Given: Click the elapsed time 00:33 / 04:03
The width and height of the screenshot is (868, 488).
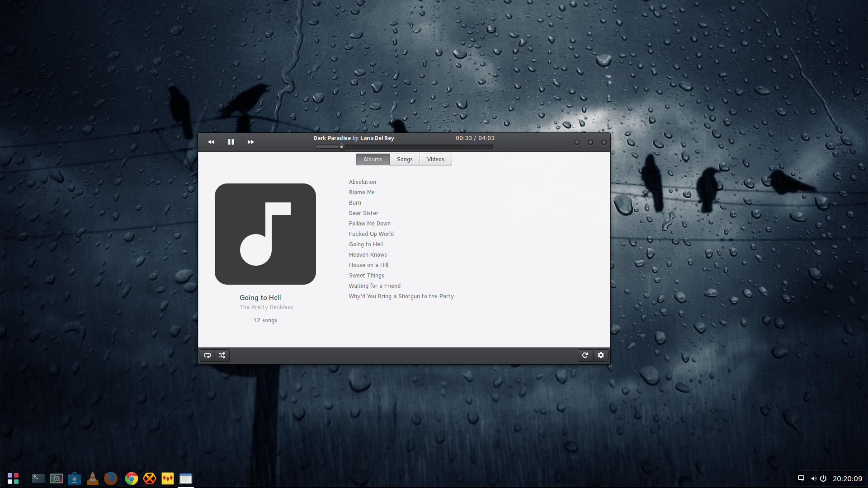Looking at the screenshot, I should click(x=475, y=138).
